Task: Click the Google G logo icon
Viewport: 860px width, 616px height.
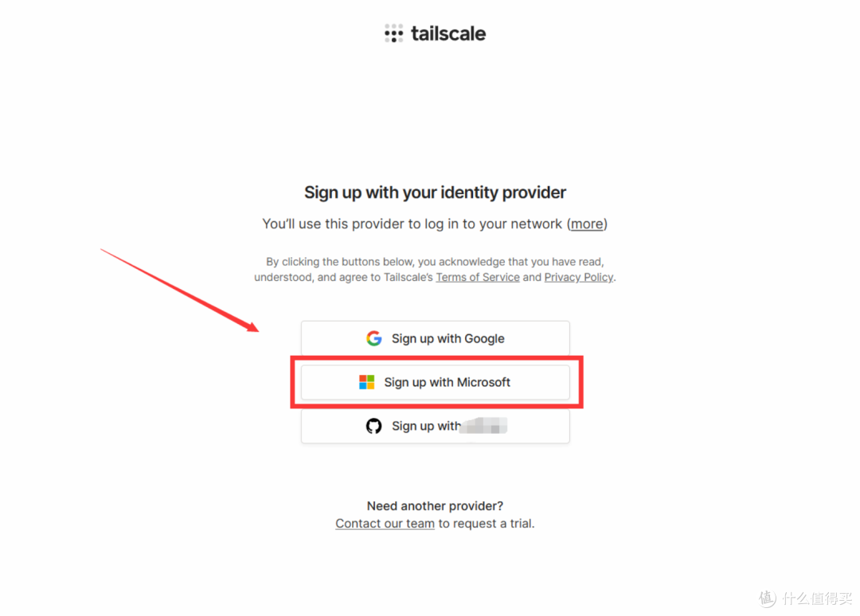Action: pyautogui.click(x=374, y=338)
